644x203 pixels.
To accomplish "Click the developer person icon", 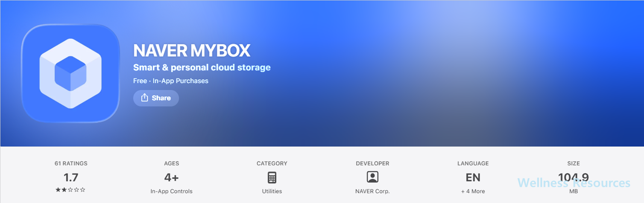I will tap(373, 177).
